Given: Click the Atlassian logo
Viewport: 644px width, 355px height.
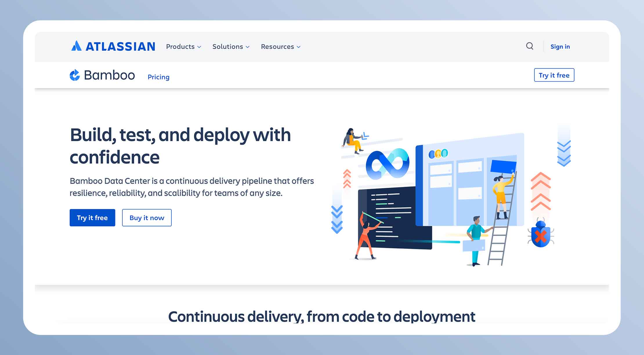Looking at the screenshot, I should pyautogui.click(x=113, y=46).
